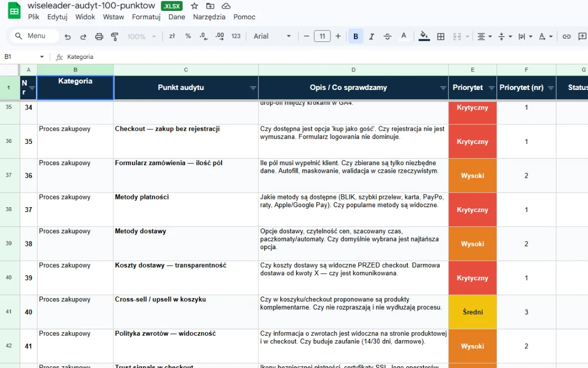Undo the last action

click(x=68, y=37)
